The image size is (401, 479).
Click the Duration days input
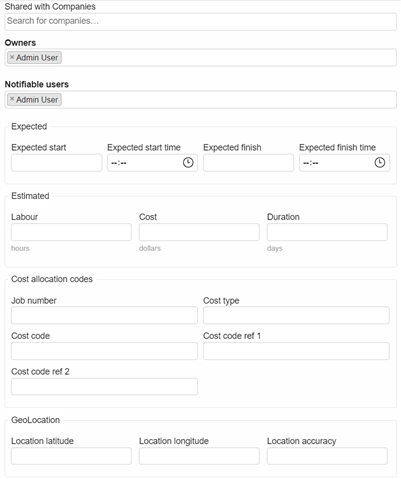327,232
